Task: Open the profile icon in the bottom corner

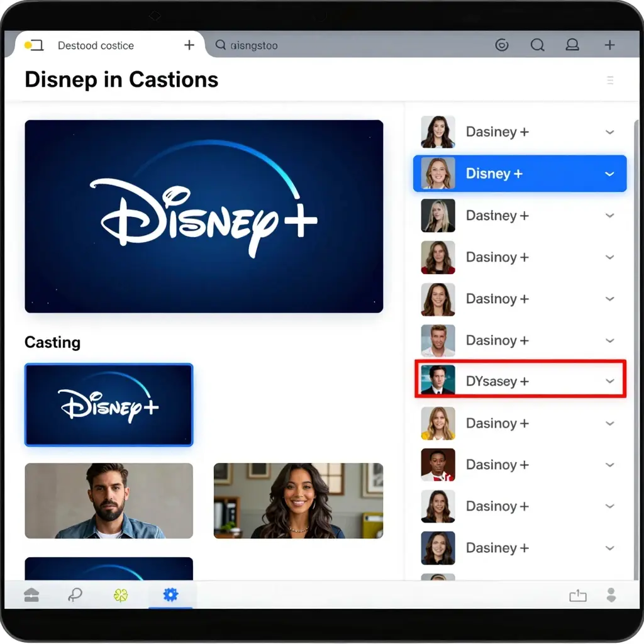Action: [x=611, y=595]
